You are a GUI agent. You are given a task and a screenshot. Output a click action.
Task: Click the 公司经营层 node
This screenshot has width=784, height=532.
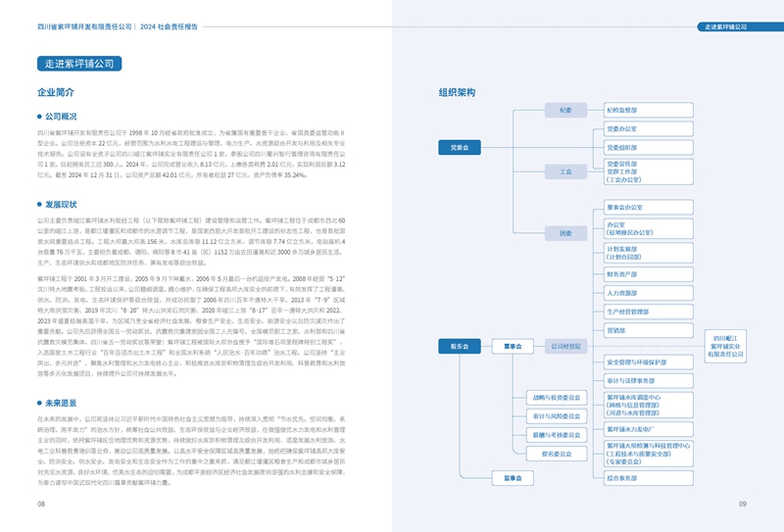click(x=565, y=346)
